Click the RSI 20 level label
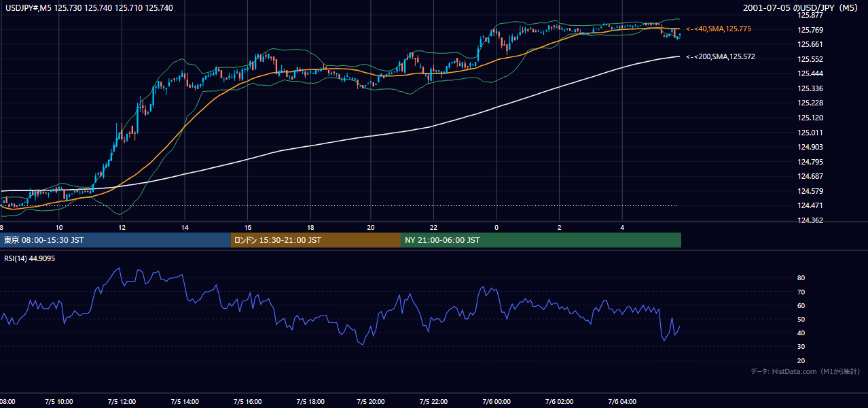This screenshot has width=868, height=408. point(801,361)
